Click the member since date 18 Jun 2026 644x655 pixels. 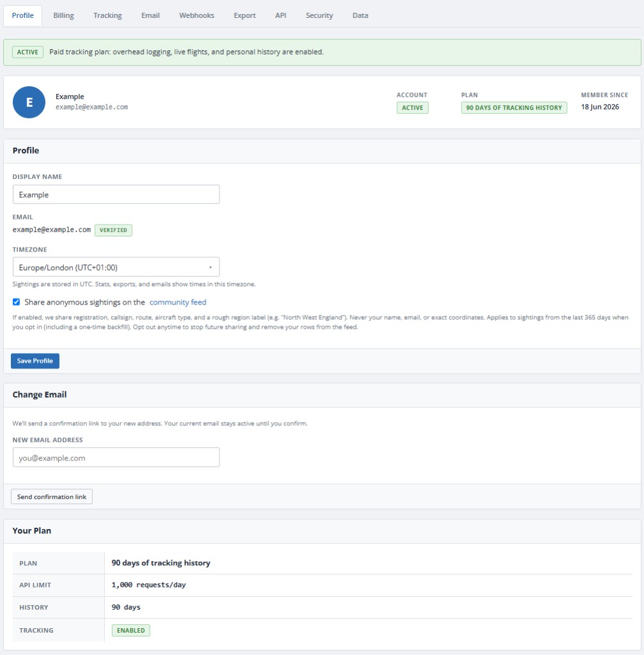pos(600,107)
